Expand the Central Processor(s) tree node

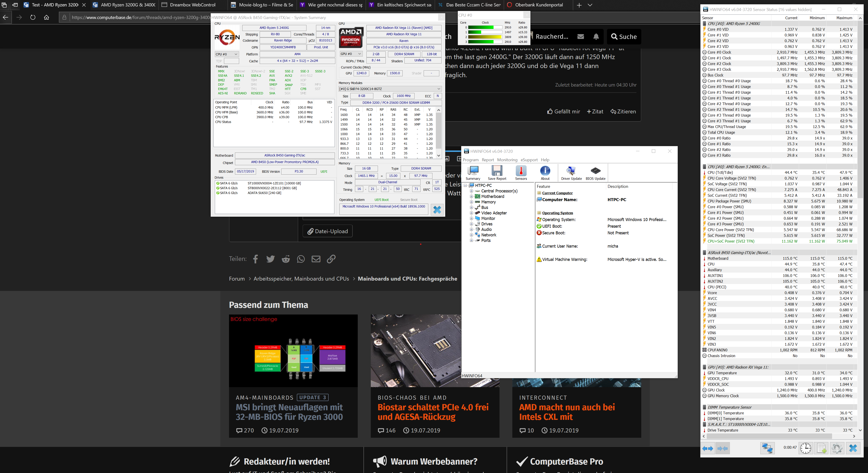(x=471, y=191)
